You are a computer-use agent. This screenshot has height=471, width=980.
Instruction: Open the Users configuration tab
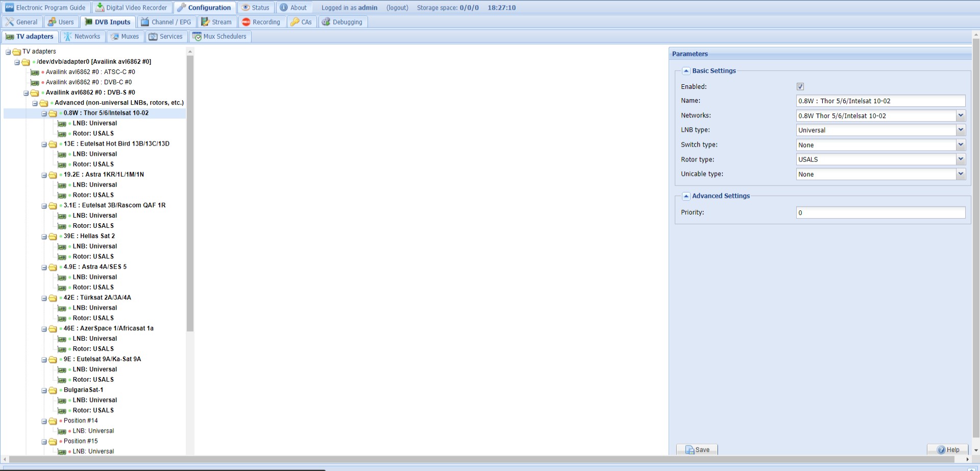[x=61, y=22]
